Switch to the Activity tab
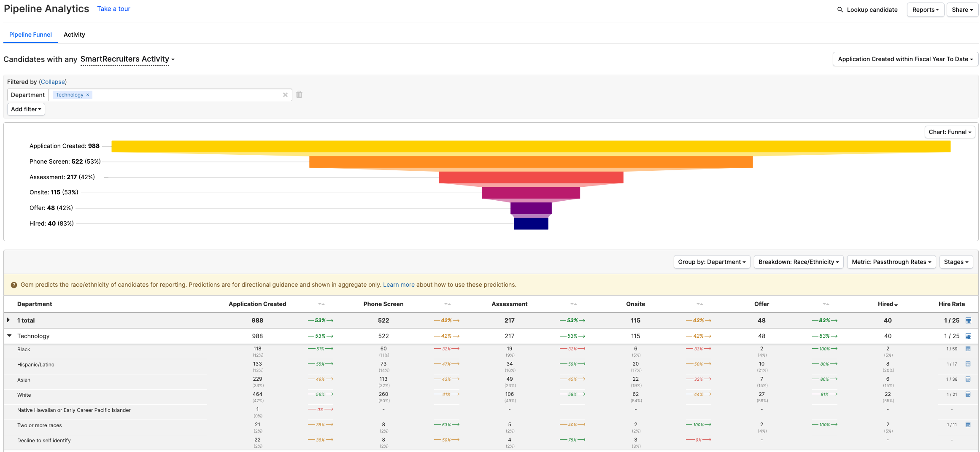The height and width of the screenshot is (452, 980). (74, 35)
